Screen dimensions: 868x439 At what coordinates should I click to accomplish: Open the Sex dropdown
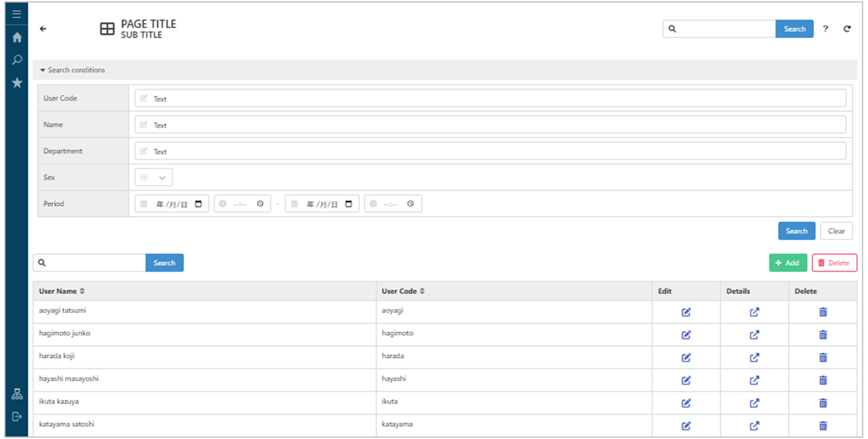pyautogui.click(x=154, y=177)
